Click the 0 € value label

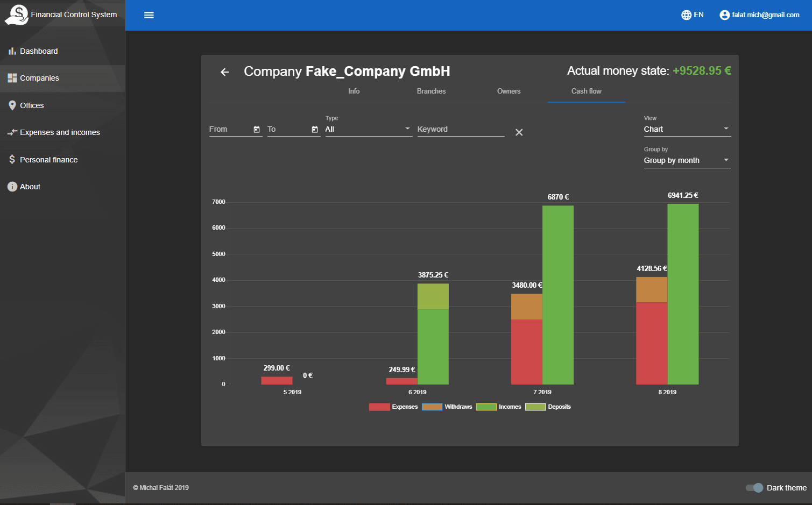coord(308,375)
